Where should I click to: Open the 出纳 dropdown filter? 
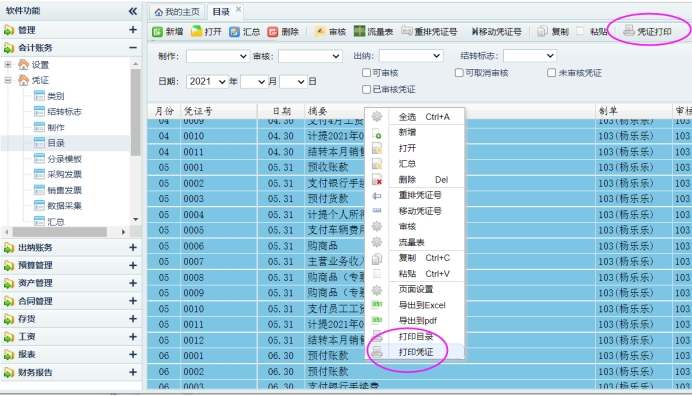pos(411,56)
